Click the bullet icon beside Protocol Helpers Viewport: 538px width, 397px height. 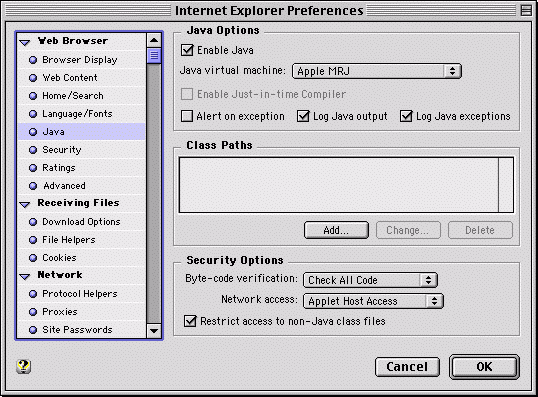(33, 294)
